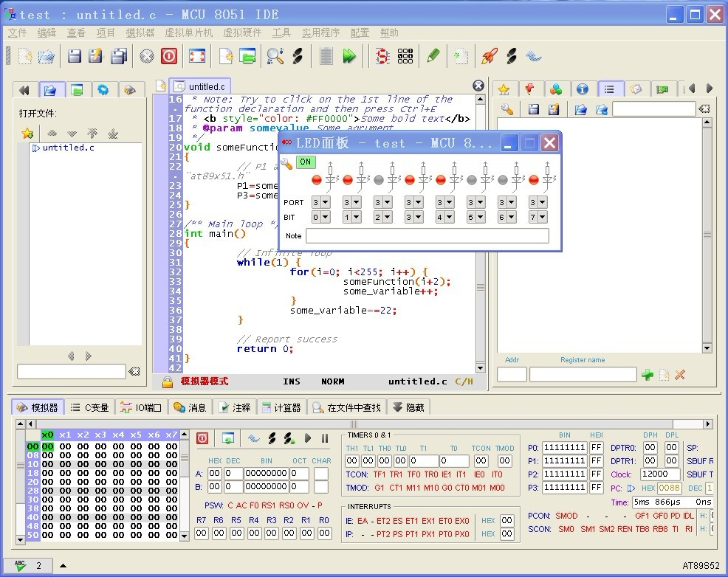This screenshot has height=577, width=728.
Task: Click the new file icon in main toolbar
Action: [25, 56]
